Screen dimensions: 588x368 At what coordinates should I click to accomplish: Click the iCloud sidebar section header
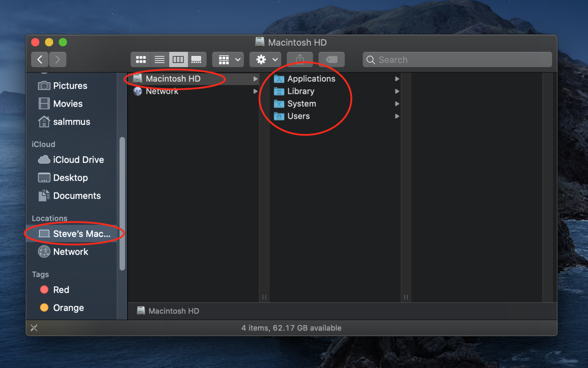[x=44, y=144]
